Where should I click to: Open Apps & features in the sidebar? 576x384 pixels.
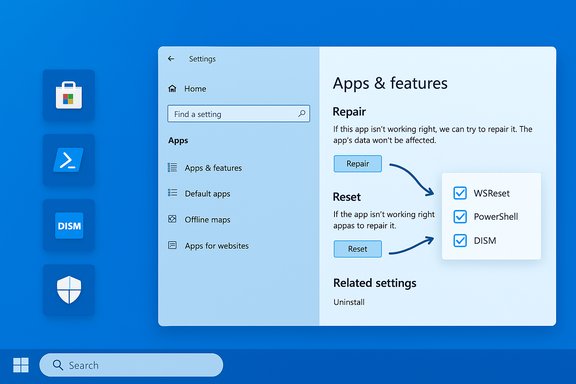tap(213, 168)
